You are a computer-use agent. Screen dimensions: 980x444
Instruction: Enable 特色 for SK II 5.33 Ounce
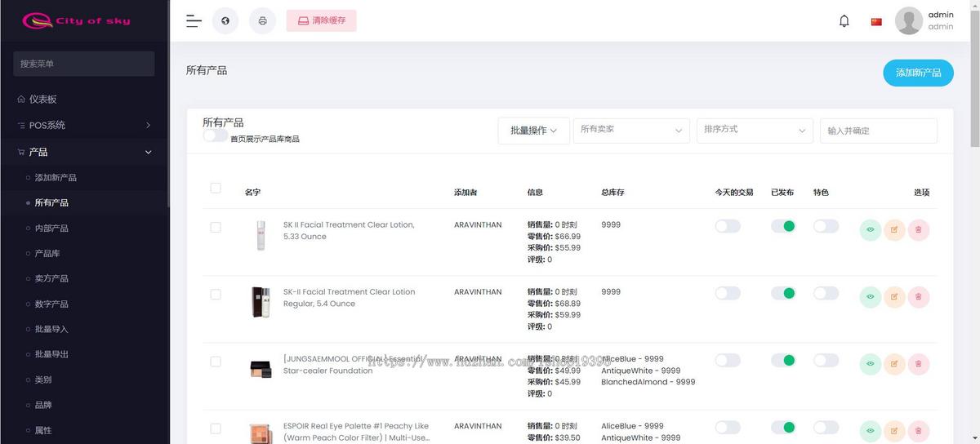click(x=826, y=226)
